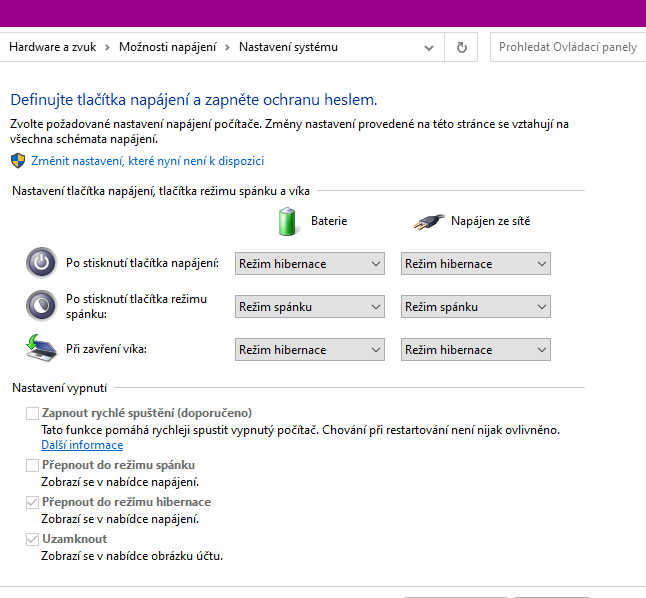The image size is (646, 598).
Task: Open battery dropdown for lid close action
Action: pos(309,350)
